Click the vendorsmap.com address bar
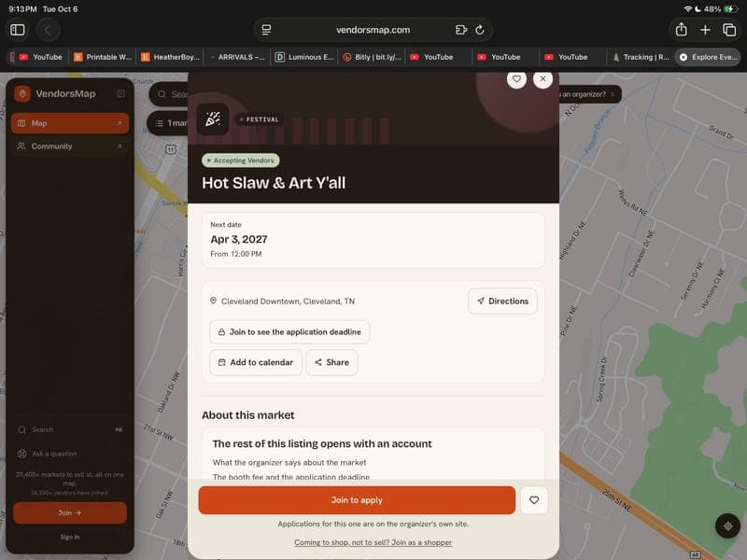This screenshot has height=560, width=747. pos(373,30)
